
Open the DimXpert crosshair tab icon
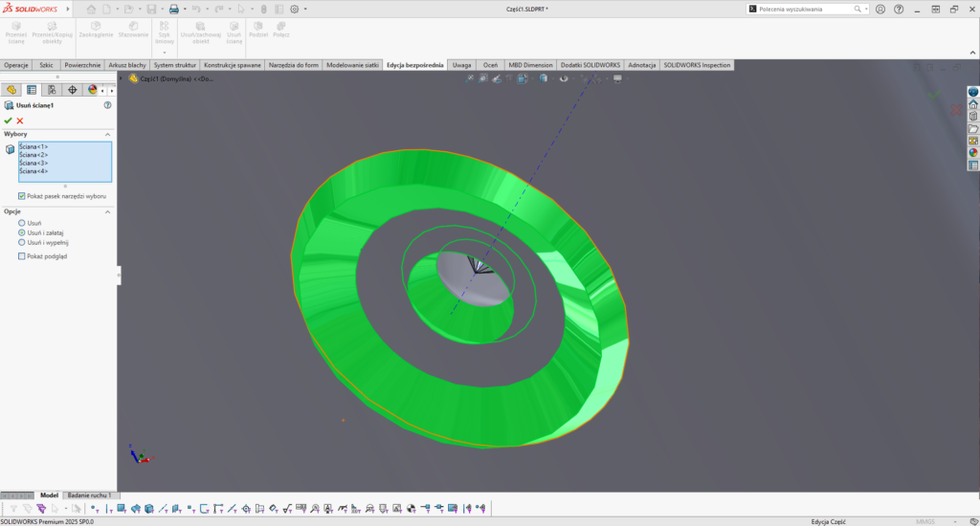[72, 90]
